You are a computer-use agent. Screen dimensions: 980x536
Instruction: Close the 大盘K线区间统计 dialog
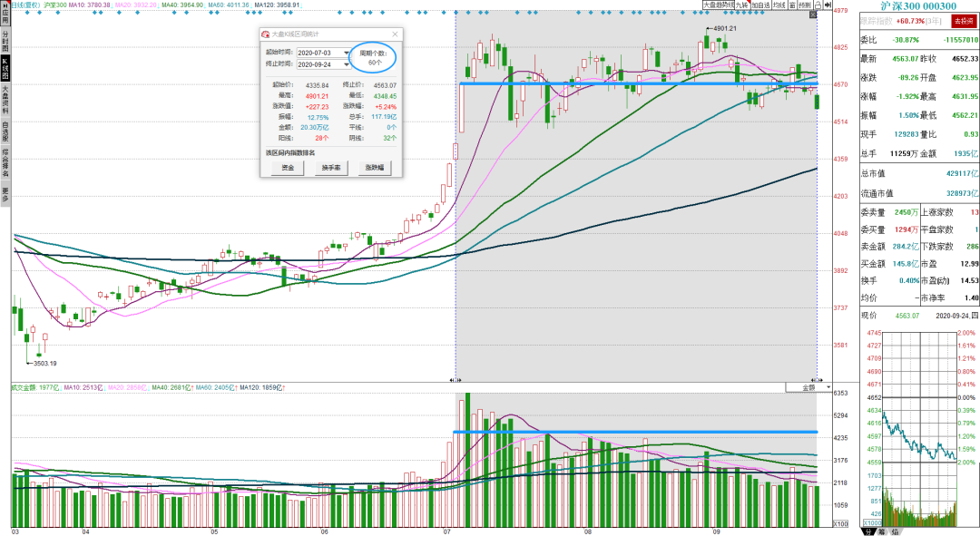click(395, 34)
